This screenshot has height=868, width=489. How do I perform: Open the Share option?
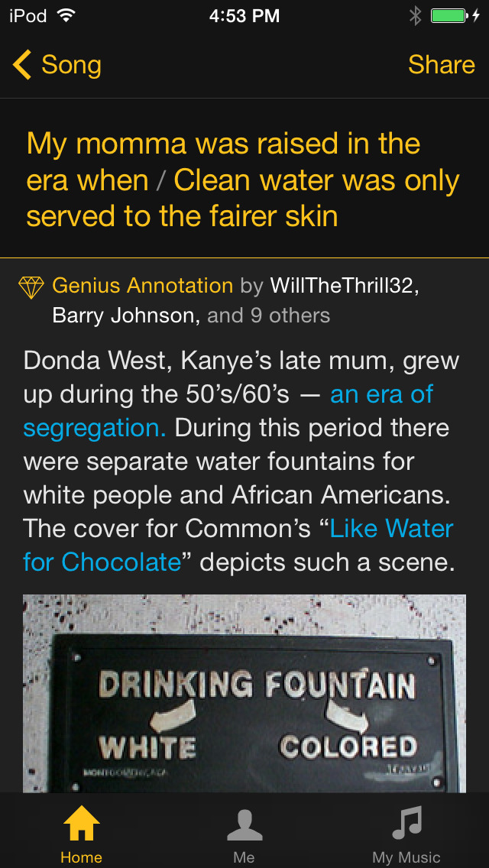tap(441, 65)
